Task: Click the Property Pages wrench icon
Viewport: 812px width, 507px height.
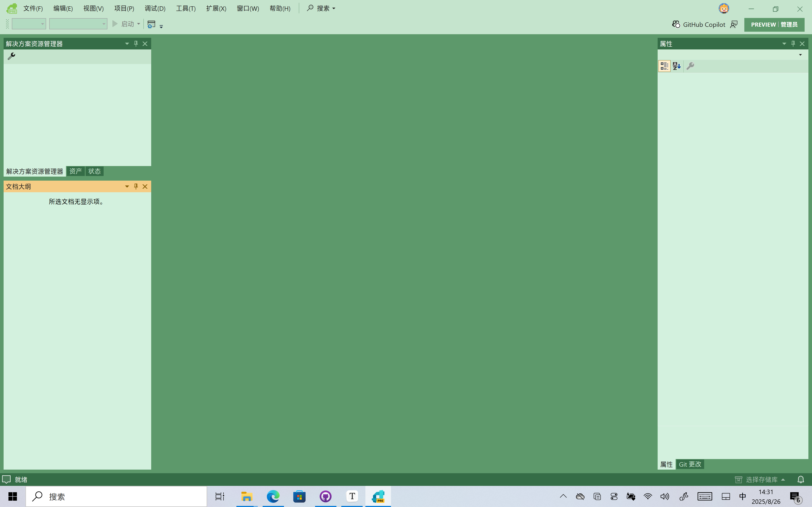Action: [690, 66]
